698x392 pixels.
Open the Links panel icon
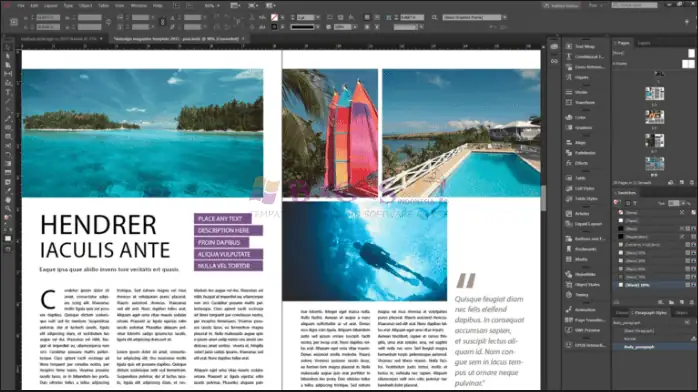pyautogui.click(x=554, y=61)
